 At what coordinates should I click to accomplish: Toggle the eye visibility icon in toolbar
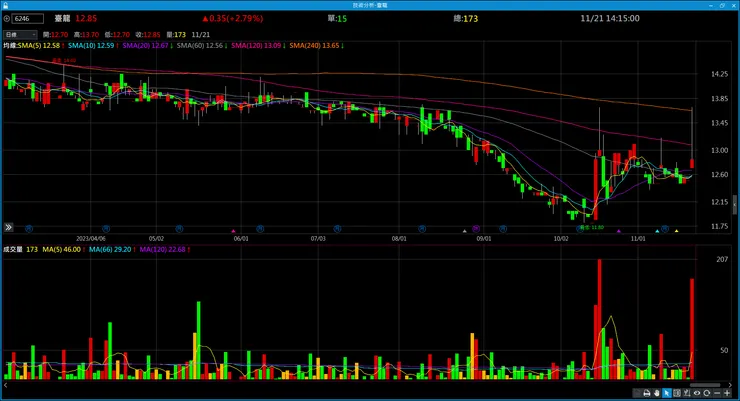click(x=697, y=393)
